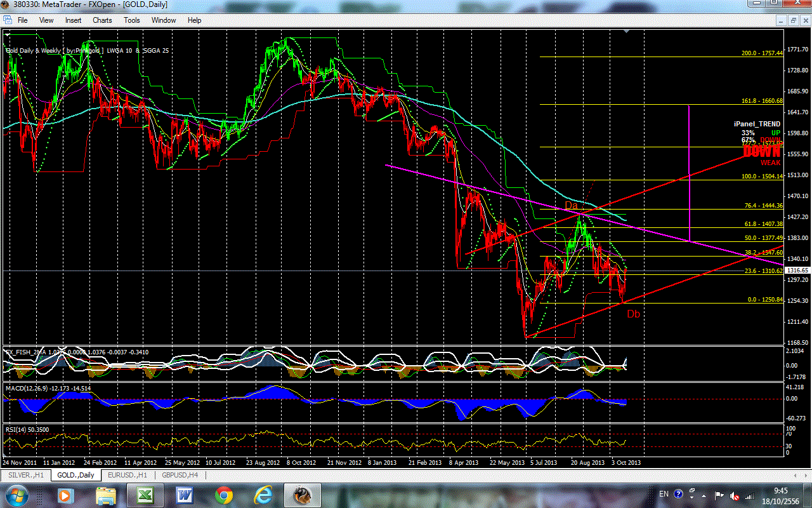Screen dimensions: 812x508
Task: Open the File menu
Action: click(23, 20)
